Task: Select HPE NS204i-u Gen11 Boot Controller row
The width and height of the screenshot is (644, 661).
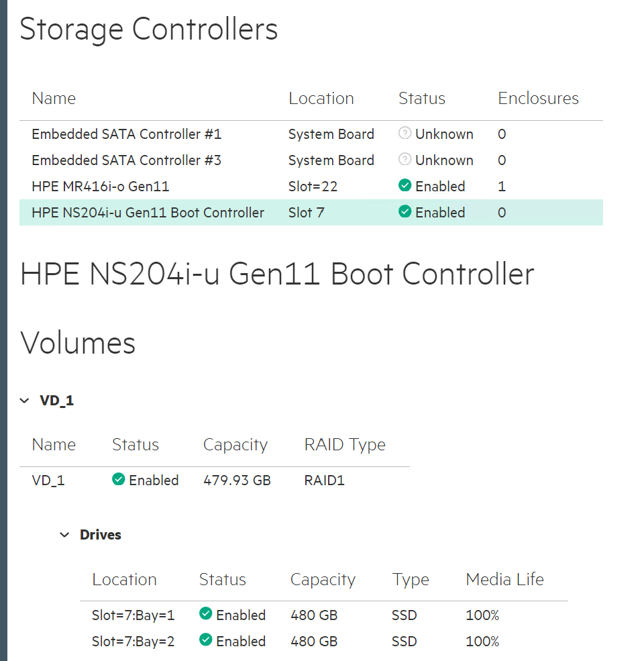Action: [x=311, y=213]
